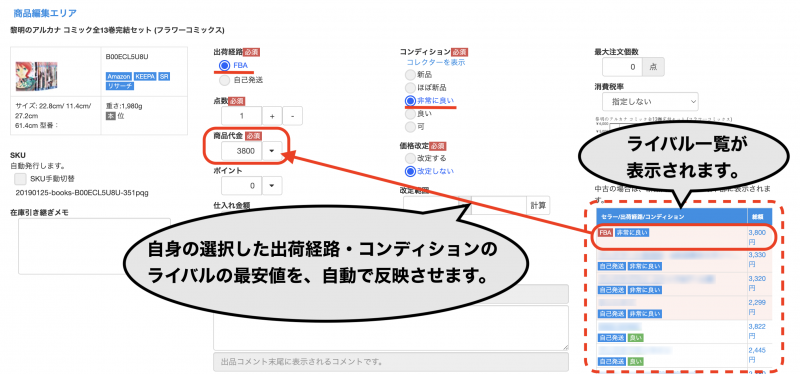Select condition 新品 radio button
800x374 pixels.
tap(410, 74)
